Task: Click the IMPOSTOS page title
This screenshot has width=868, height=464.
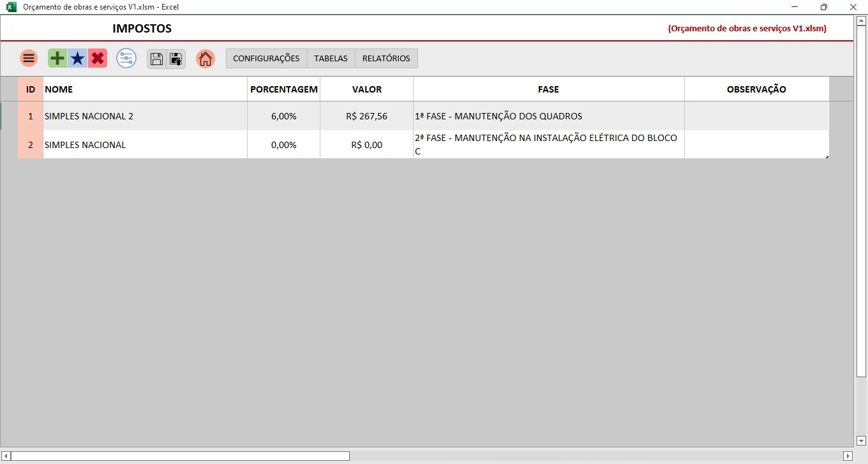Action: point(142,29)
